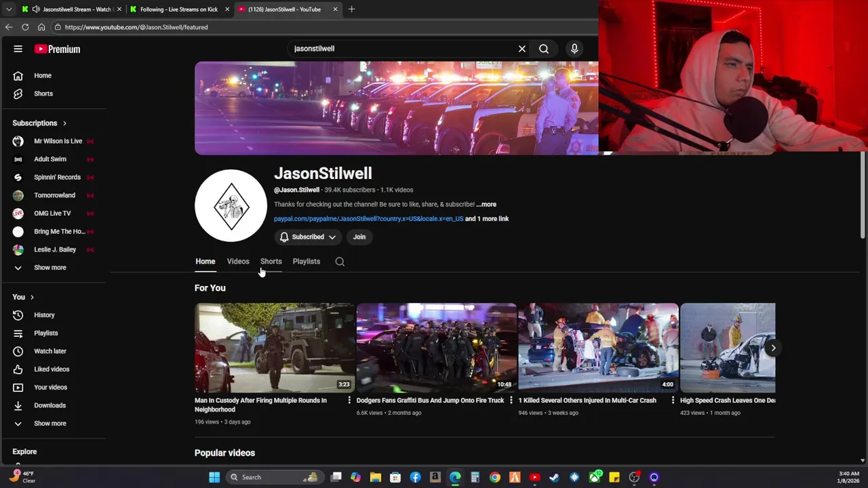Image resolution: width=868 pixels, height=488 pixels.
Task: Open Steam from the taskbar
Action: 555,477
